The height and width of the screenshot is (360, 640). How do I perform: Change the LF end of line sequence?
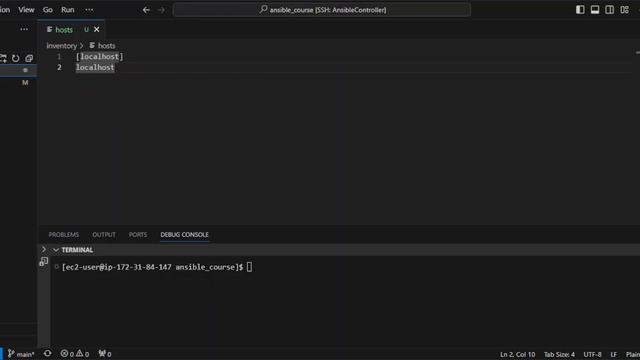tap(613, 354)
